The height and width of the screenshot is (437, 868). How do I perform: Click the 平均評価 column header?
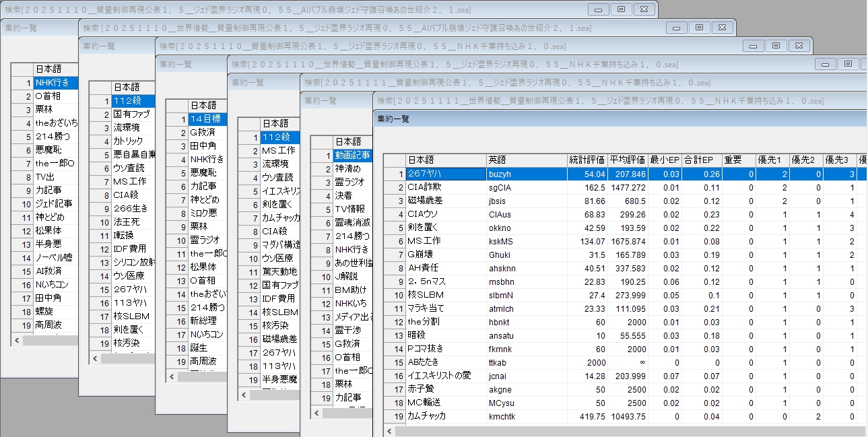coord(627,160)
